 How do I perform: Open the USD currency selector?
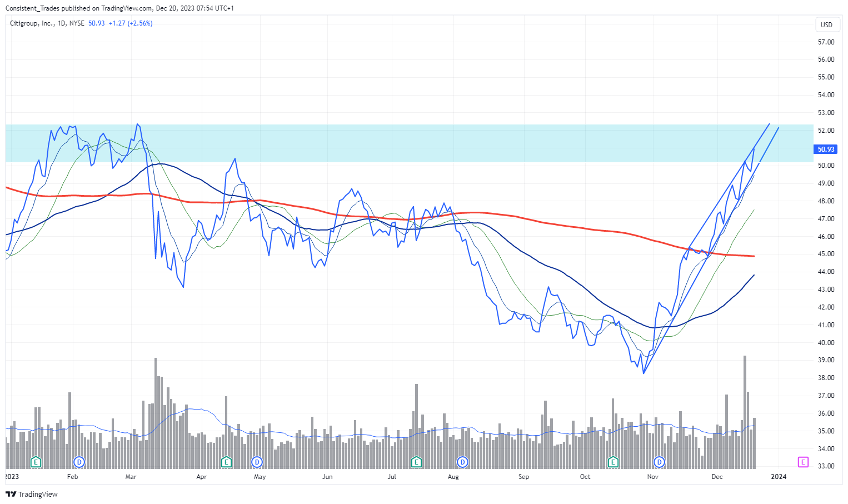tap(826, 24)
